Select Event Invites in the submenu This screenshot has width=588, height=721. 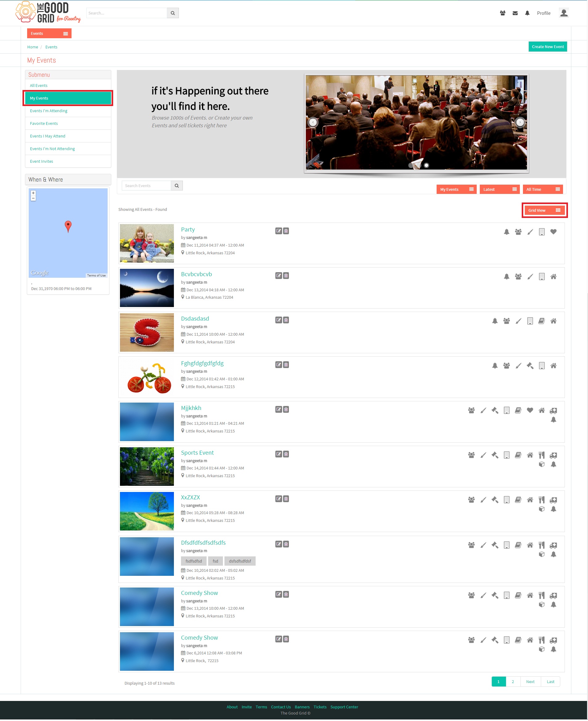41,162
